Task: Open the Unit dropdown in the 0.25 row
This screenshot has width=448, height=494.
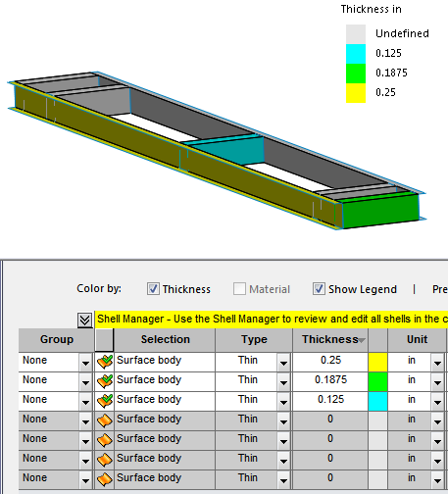Action: pos(437,363)
